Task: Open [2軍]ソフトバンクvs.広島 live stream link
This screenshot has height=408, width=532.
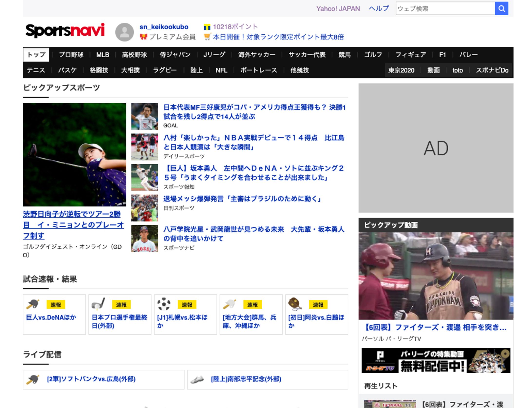Action: [91, 379]
